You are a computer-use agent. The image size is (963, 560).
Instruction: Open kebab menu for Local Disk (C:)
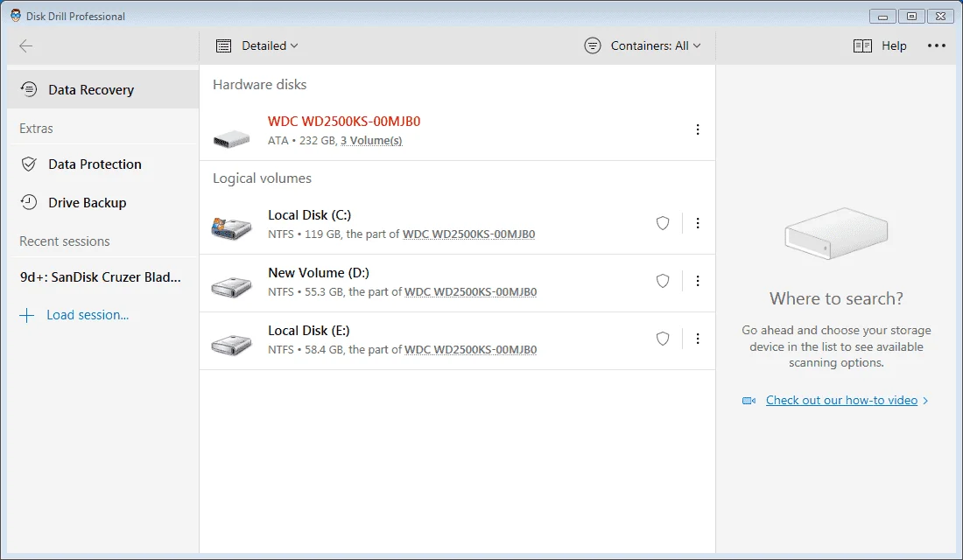pos(698,223)
